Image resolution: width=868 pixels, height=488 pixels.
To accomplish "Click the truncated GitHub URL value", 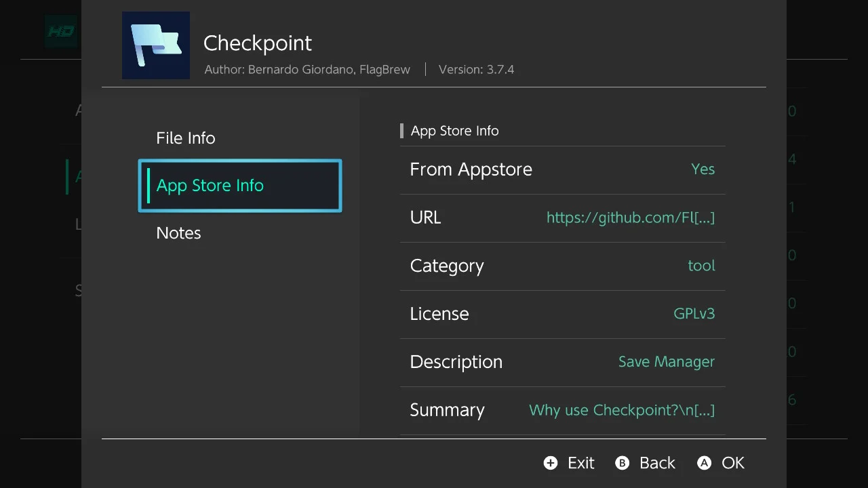I will tap(631, 218).
